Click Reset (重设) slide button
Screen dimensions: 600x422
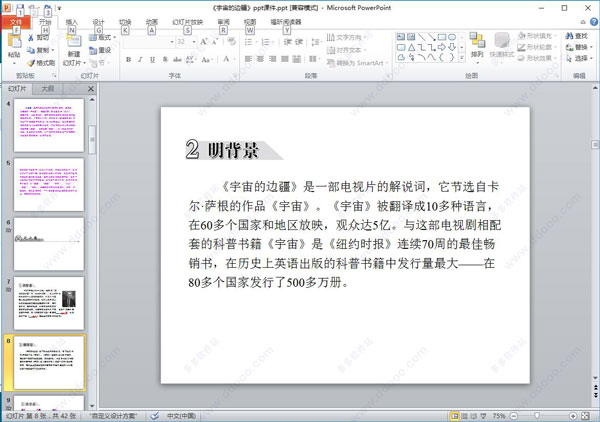(100, 50)
